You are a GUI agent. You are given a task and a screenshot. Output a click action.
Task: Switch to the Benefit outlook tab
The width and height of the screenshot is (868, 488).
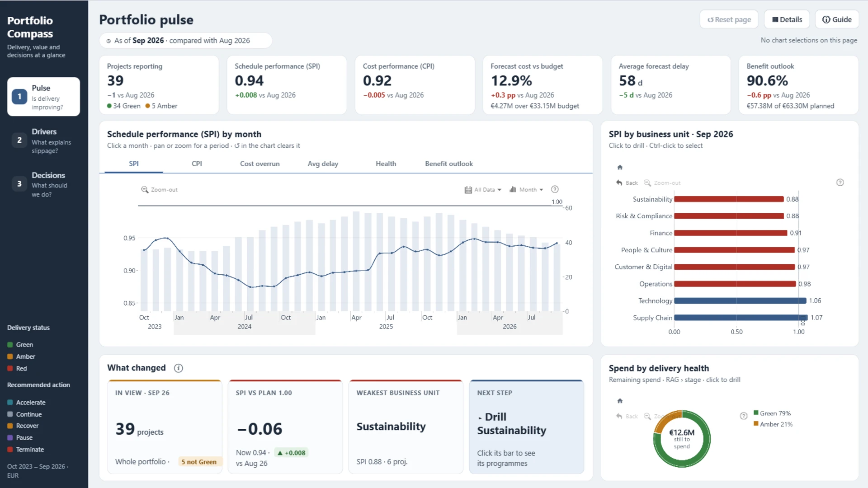[x=449, y=164]
